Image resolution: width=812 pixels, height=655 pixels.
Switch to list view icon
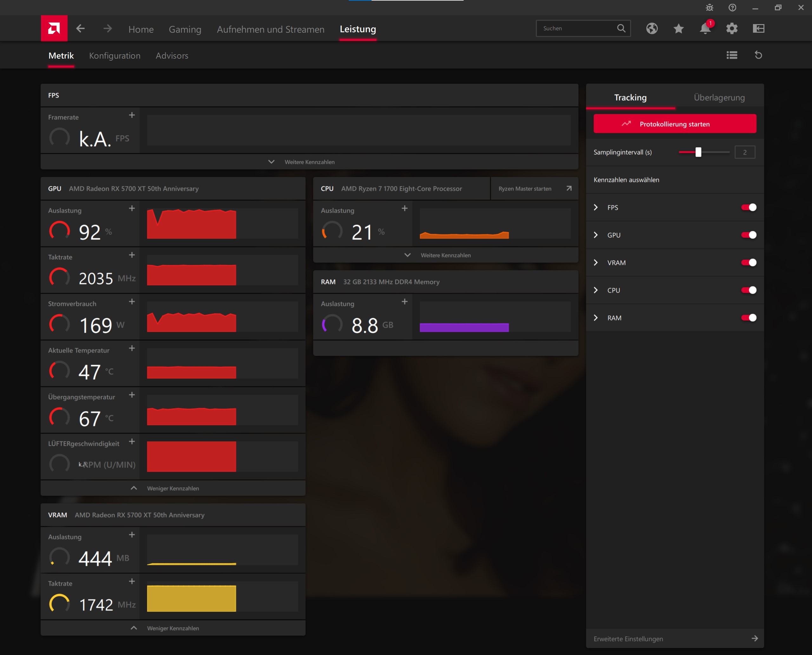click(x=732, y=56)
